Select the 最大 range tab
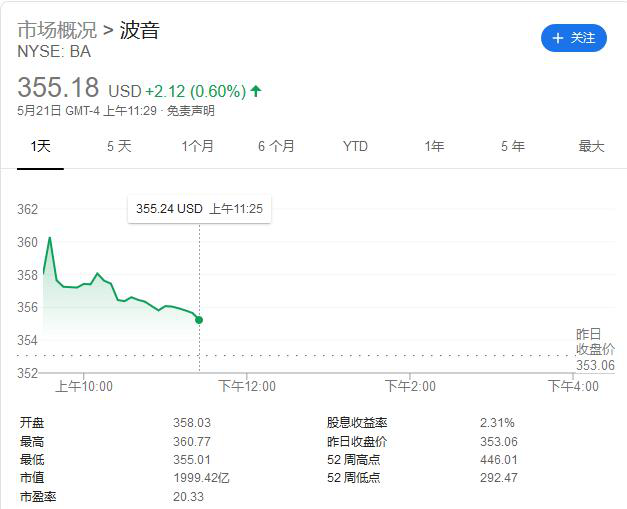Image resolution: width=627 pixels, height=509 pixels. click(591, 146)
